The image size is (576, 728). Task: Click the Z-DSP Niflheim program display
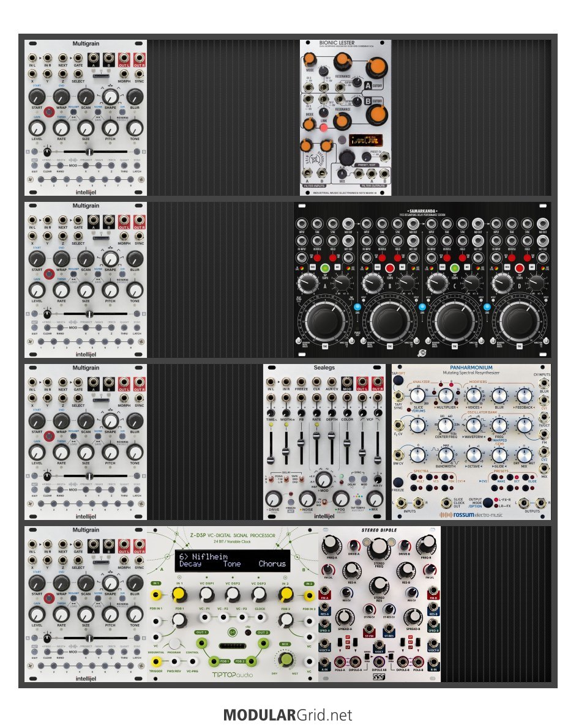pyautogui.click(x=232, y=560)
